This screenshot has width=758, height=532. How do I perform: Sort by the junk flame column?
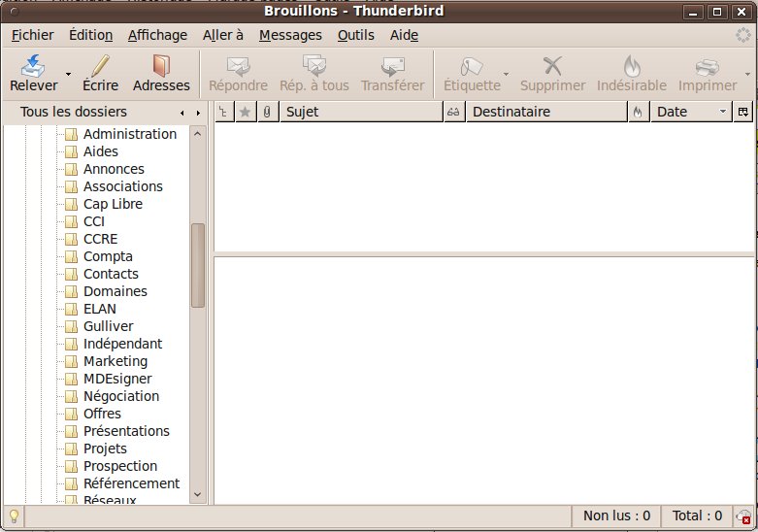point(638,112)
